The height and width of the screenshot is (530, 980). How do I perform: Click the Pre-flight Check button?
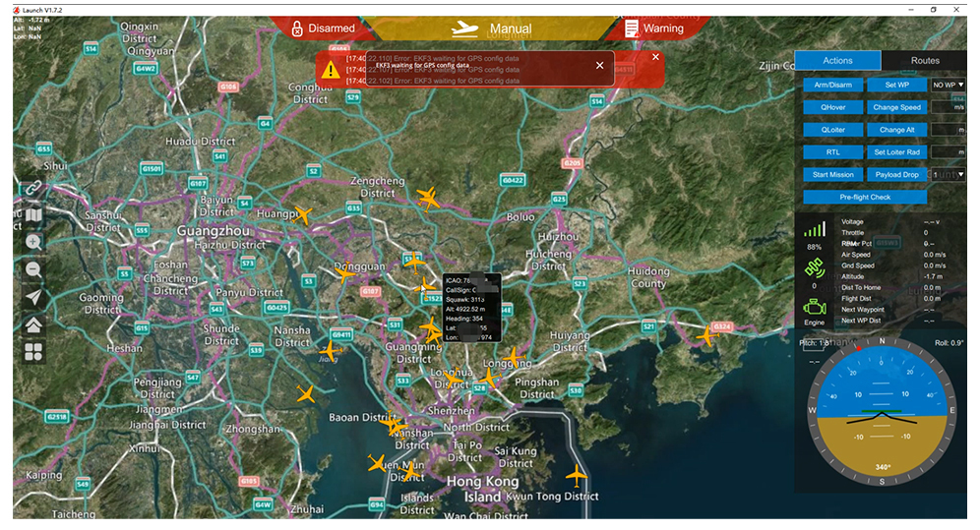[x=865, y=197]
